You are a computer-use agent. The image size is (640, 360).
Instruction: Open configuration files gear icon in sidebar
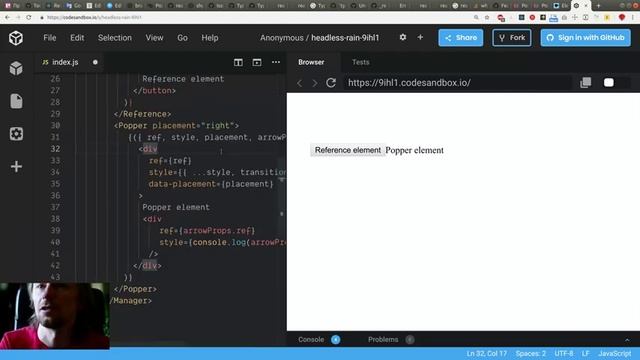point(16,134)
